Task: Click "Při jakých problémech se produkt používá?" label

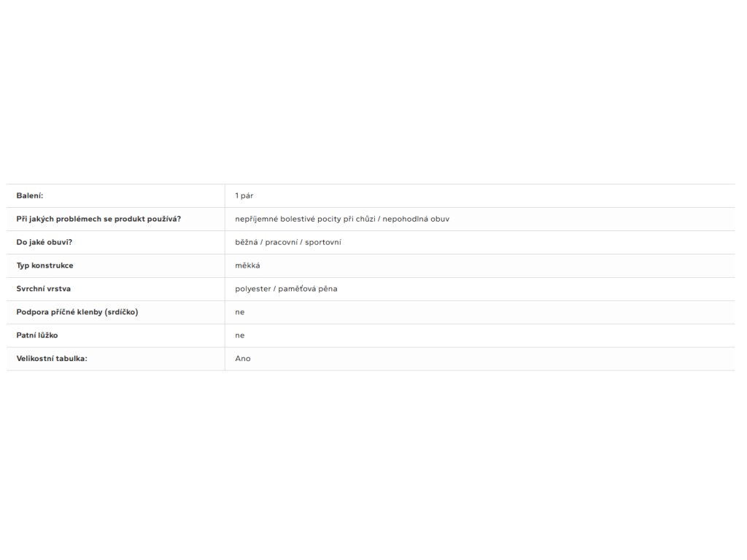Action: 98,219
